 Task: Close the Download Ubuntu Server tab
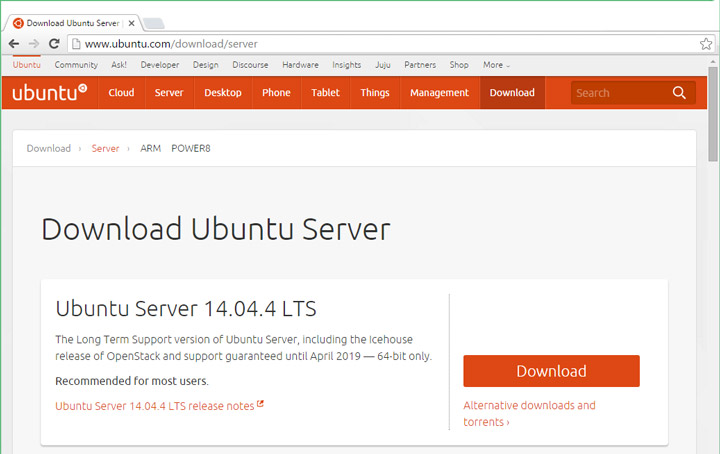(x=131, y=23)
